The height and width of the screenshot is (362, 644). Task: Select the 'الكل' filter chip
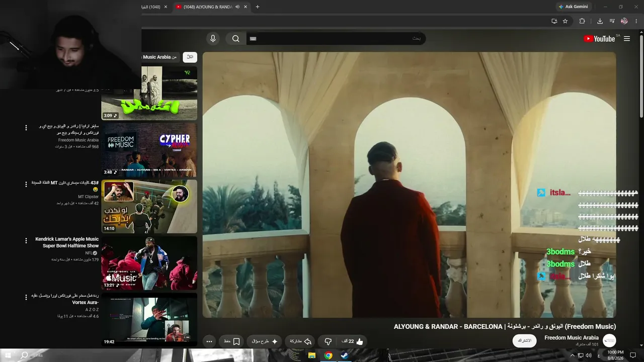[x=190, y=57]
